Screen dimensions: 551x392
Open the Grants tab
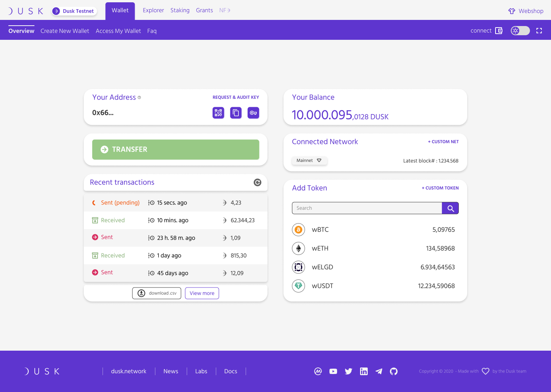[204, 10]
